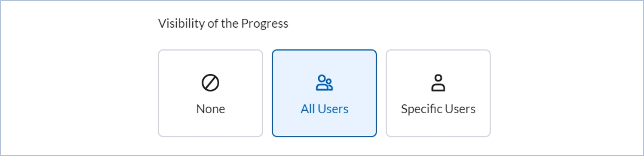Click the "Specific Users" text label

[438, 109]
